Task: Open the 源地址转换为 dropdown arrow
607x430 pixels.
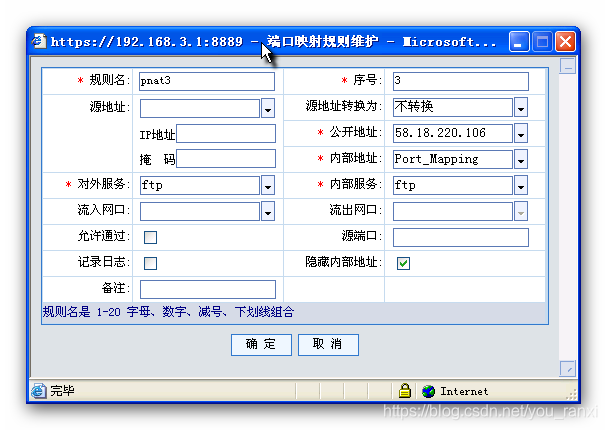Action: pos(521,107)
